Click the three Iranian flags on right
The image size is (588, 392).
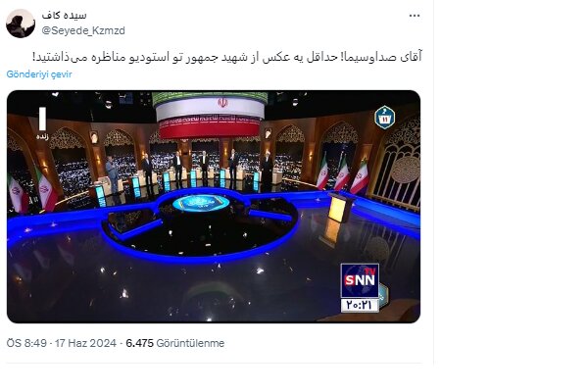tap(342, 173)
